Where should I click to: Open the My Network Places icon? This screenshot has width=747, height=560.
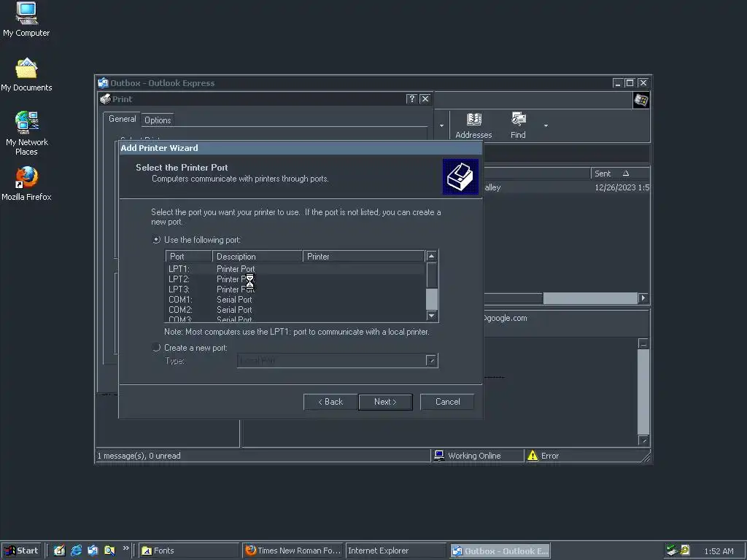(x=27, y=133)
